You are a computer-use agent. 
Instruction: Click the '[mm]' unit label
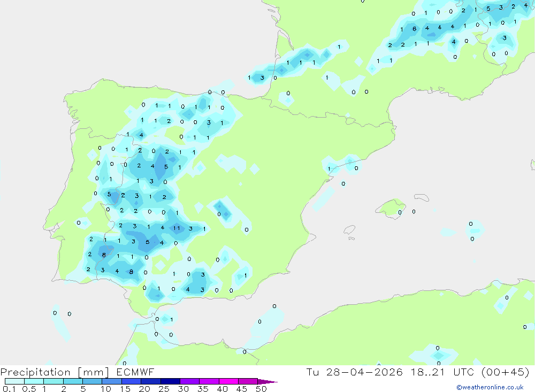pos(93,372)
